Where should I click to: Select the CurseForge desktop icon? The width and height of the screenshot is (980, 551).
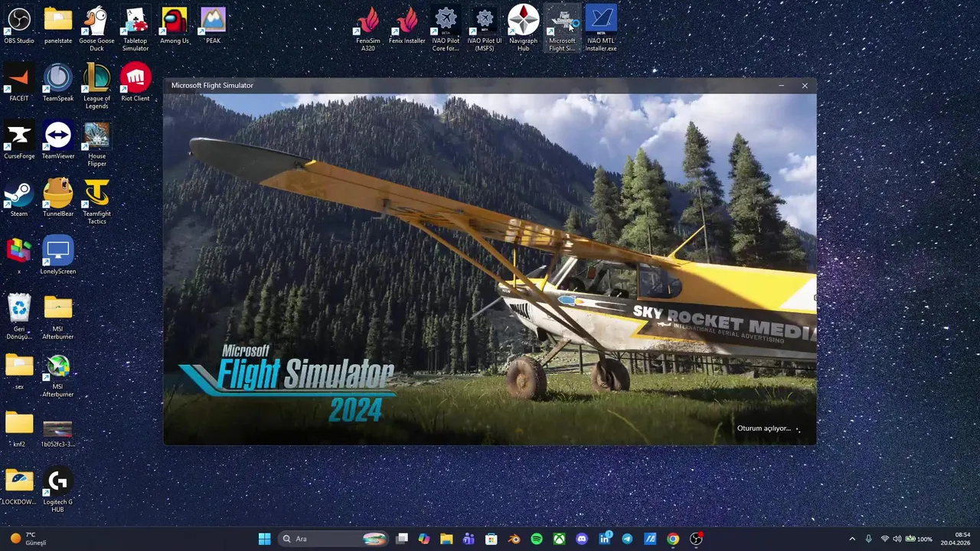[19, 140]
